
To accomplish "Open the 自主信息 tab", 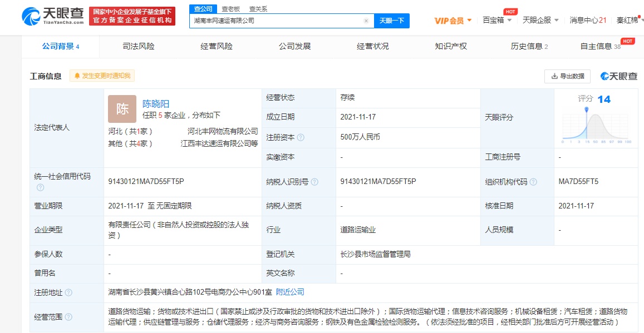I will 601,46.
